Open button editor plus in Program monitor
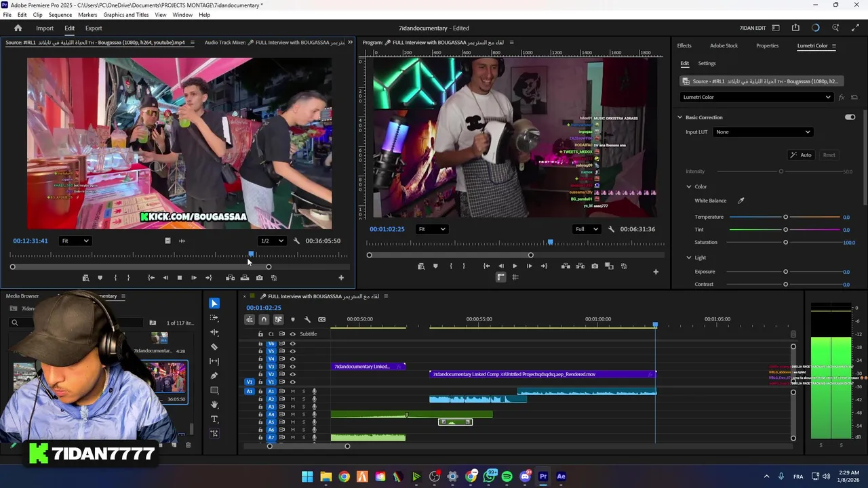 [656, 272]
